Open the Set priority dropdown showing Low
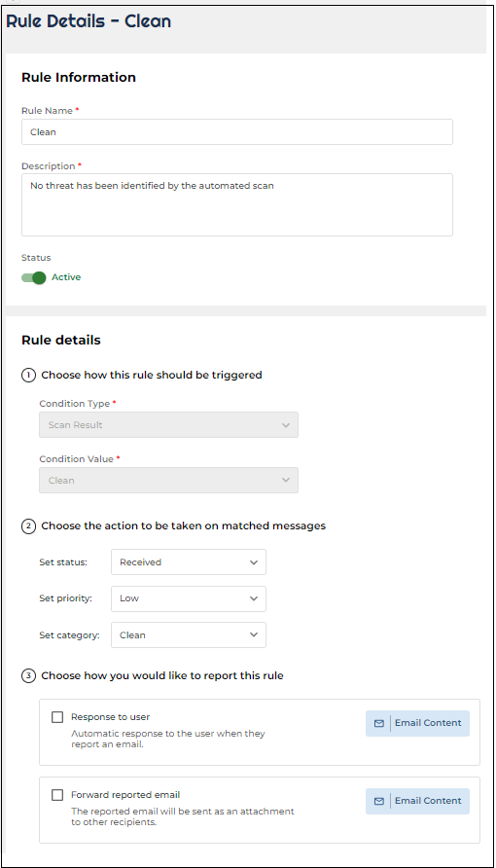This screenshot has height=868, width=496. [x=189, y=598]
